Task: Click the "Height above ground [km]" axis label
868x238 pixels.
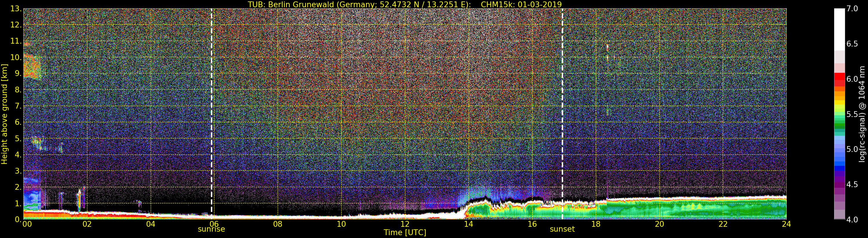Action: click(4, 114)
